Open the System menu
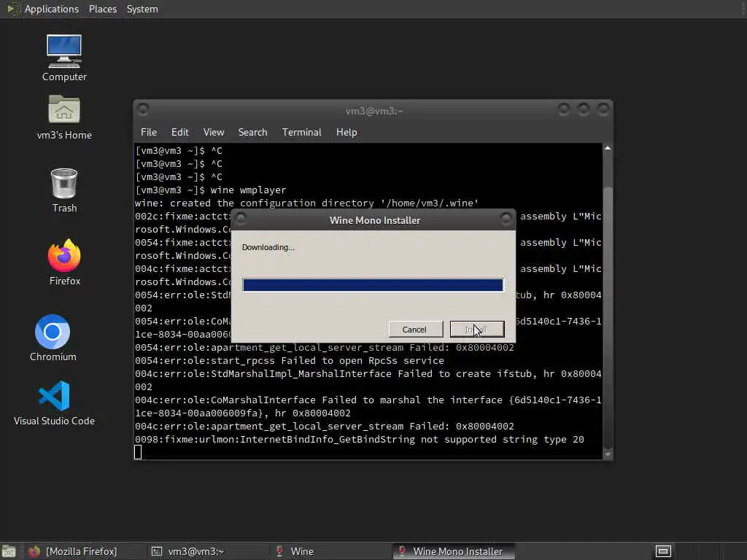 point(142,9)
